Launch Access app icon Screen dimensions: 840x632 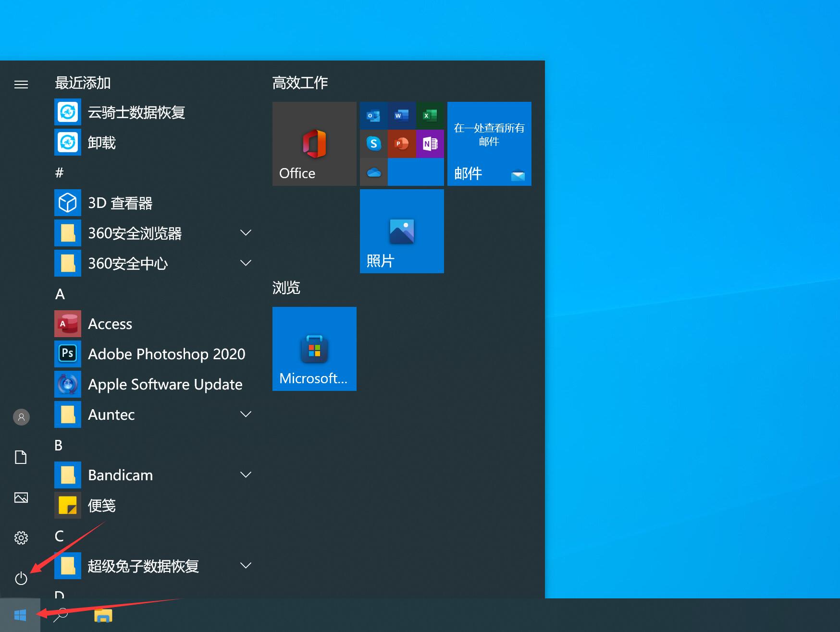click(68, 324)
